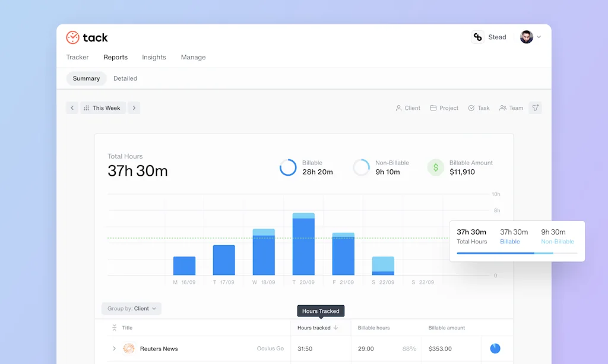Switch to the Detailed sub-tab
Viewport: 608px width, 364px height.
point(125,78)
